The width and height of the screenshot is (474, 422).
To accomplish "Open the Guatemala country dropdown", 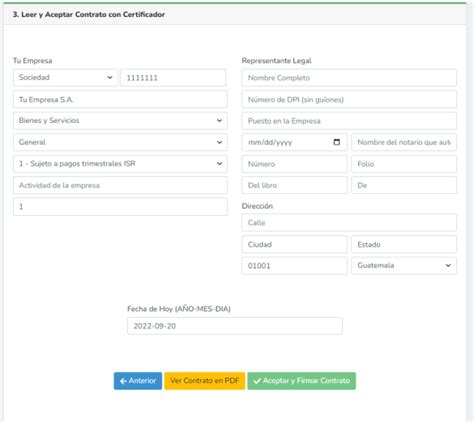I will pyautogui.click(x=404, y=266).
